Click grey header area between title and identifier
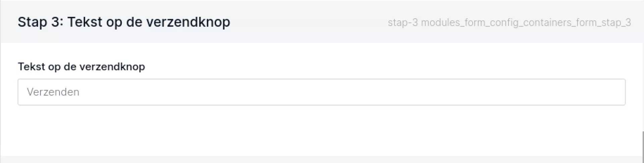 click(x=309, y=22)
